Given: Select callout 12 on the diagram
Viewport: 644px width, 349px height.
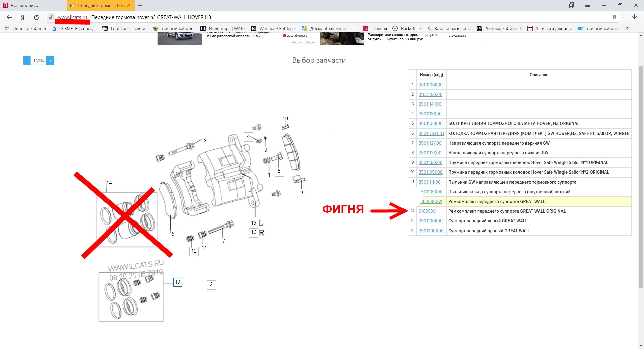Looking at the screenshot, I should click(194, 251).
